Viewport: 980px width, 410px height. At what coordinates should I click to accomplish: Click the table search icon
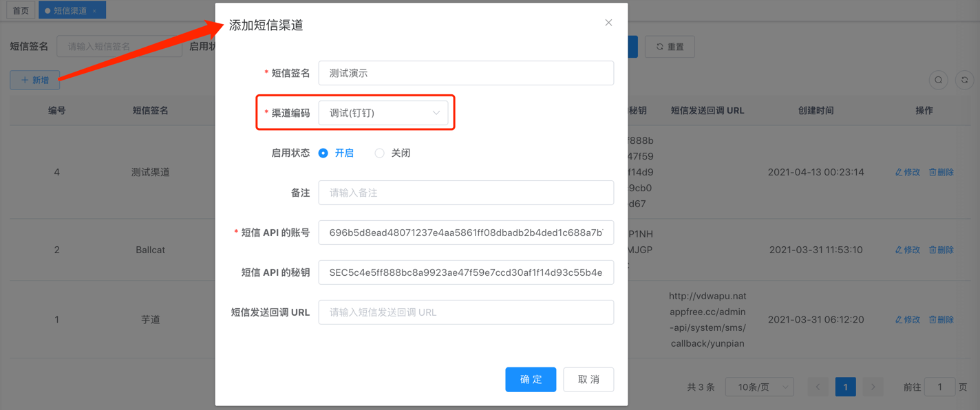(x=938, y=80)
